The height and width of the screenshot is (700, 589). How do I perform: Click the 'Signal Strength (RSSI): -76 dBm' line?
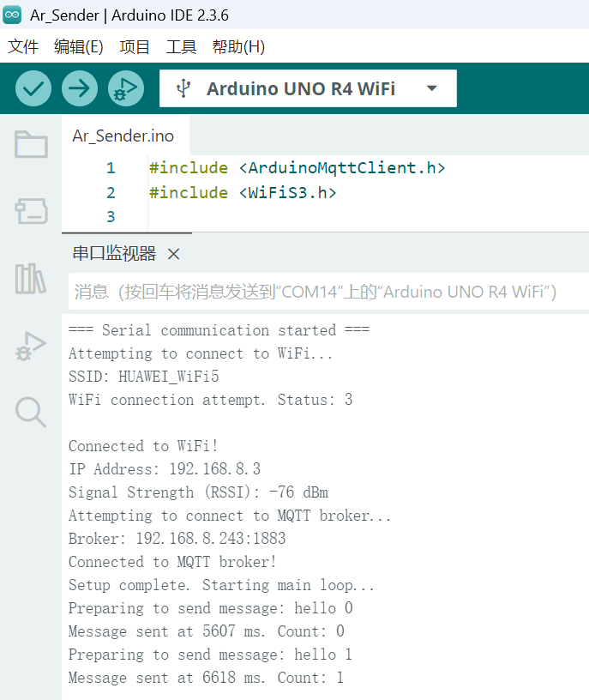pos(199,492)
